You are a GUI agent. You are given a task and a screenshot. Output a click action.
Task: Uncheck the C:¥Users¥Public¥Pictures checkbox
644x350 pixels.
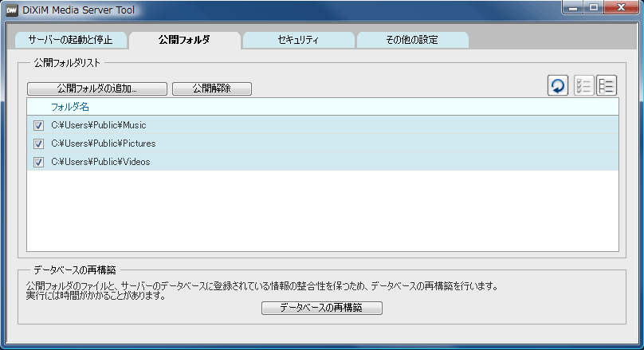tap(38, 144)
